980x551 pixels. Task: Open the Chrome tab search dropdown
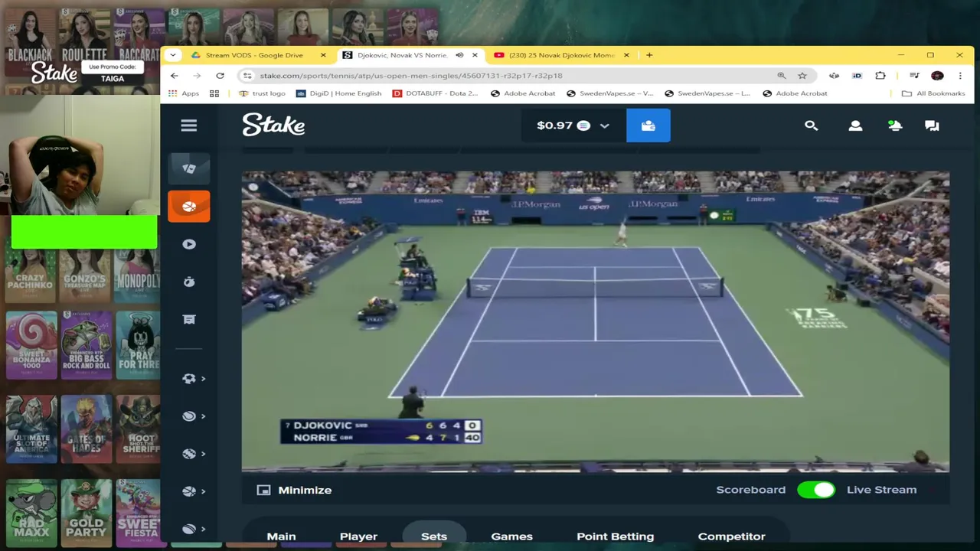tap(173, 55)
